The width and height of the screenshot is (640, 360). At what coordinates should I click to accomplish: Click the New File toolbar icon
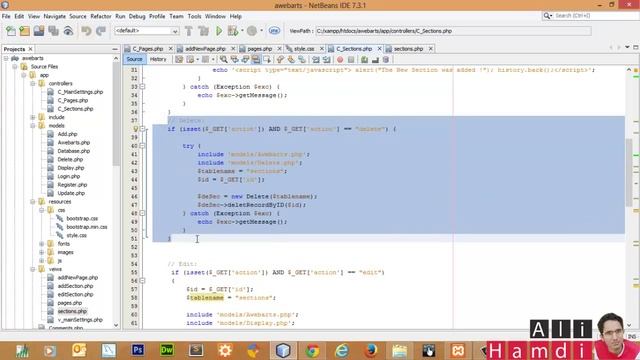point(11,31)
